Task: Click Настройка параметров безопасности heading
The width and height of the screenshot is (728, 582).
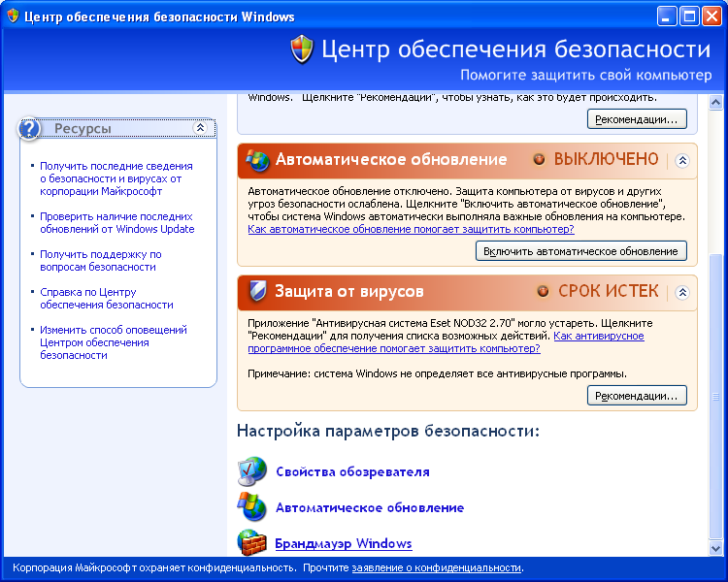Action: (388, 431)
